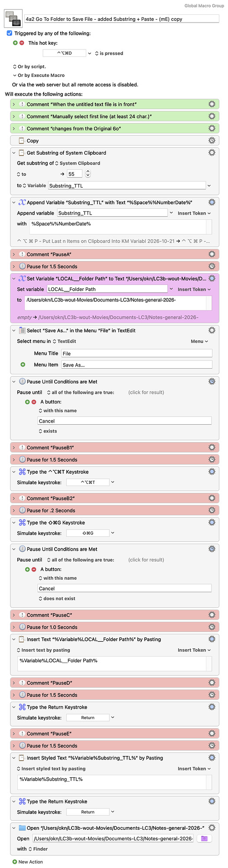Open gear menu of the Comment "PauseA" action
Viewport: 228px width, 868px height.
click(x=212, y=254)
